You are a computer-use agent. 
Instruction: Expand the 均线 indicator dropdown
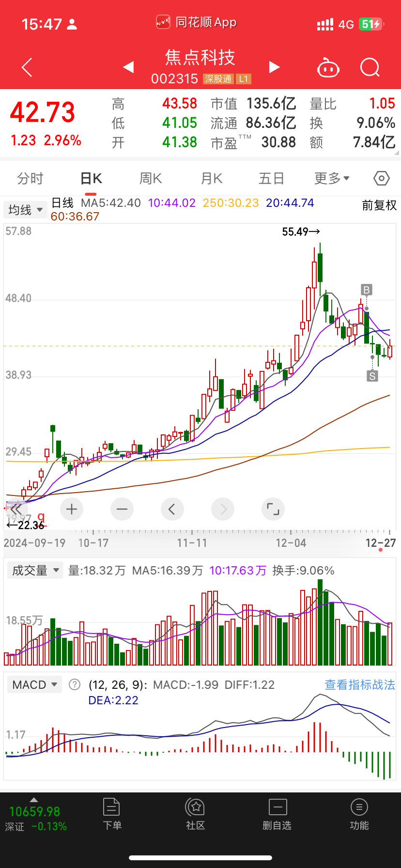tap(25, 210)
